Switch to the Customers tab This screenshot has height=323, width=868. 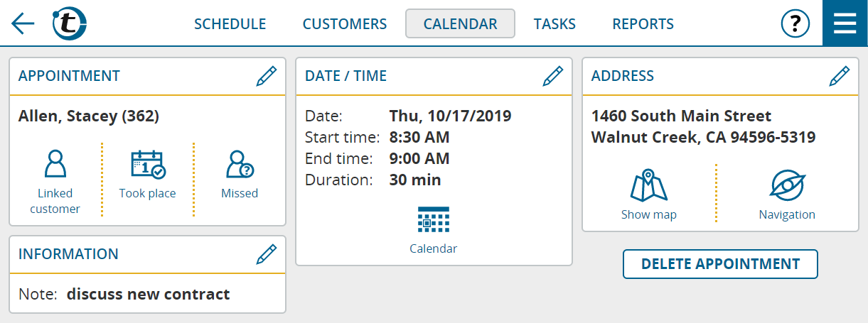pos(345,23)
